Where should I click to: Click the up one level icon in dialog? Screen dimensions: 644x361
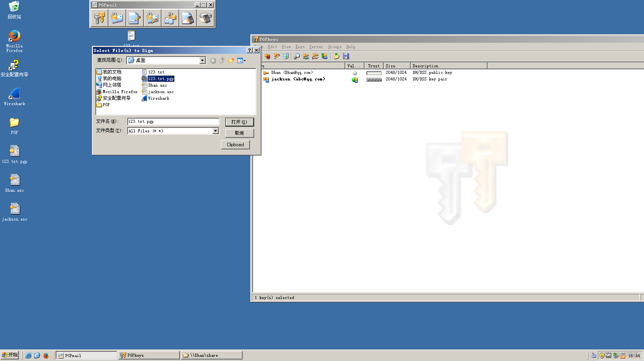tap(222, 60)
